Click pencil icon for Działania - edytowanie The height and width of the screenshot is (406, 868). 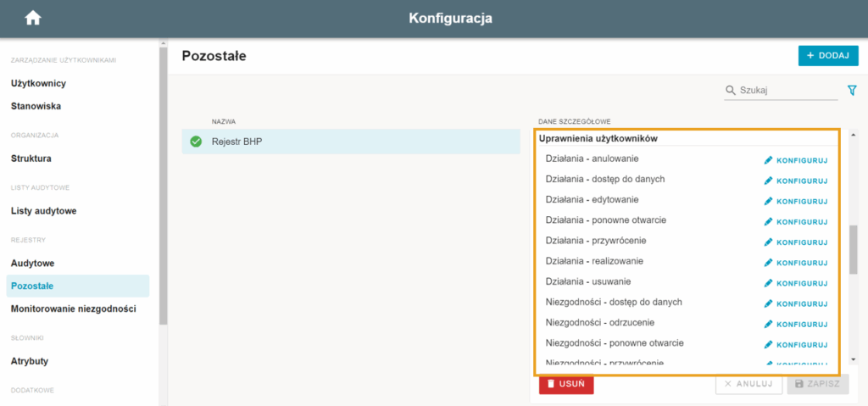coord(768,201)
